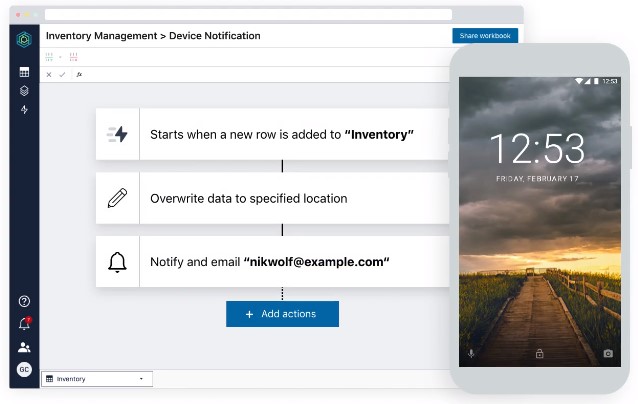Screen dimensions: 638x404
Task: Open the help question mark icon
Action: pyautogui.click(x=24, y=301)
